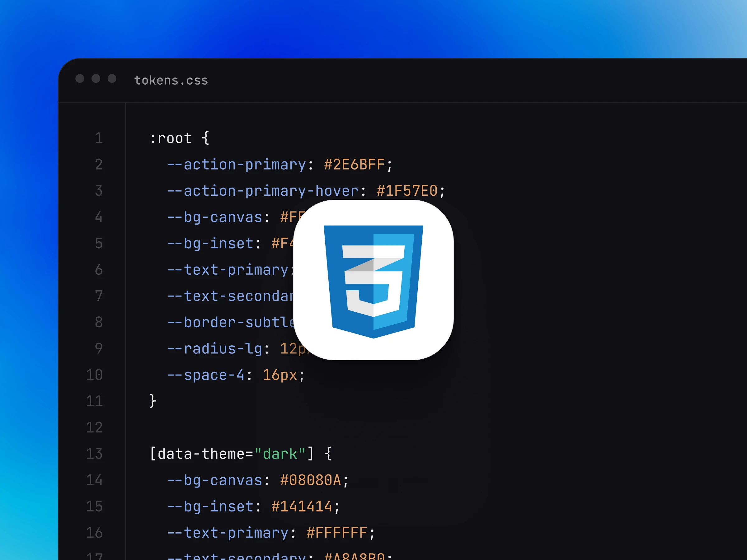The width and height of the screenshot is (747, 560).
Task: Click line number 13 in the gutter
Action: 94,454
